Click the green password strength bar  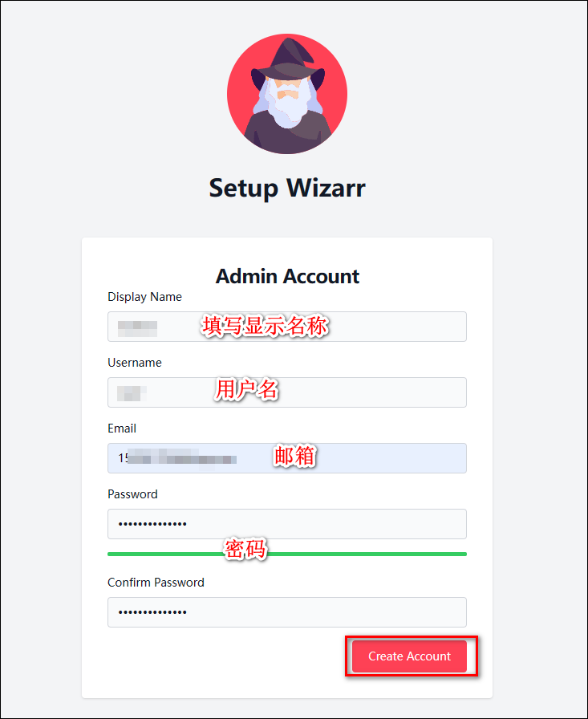point(287,554)
